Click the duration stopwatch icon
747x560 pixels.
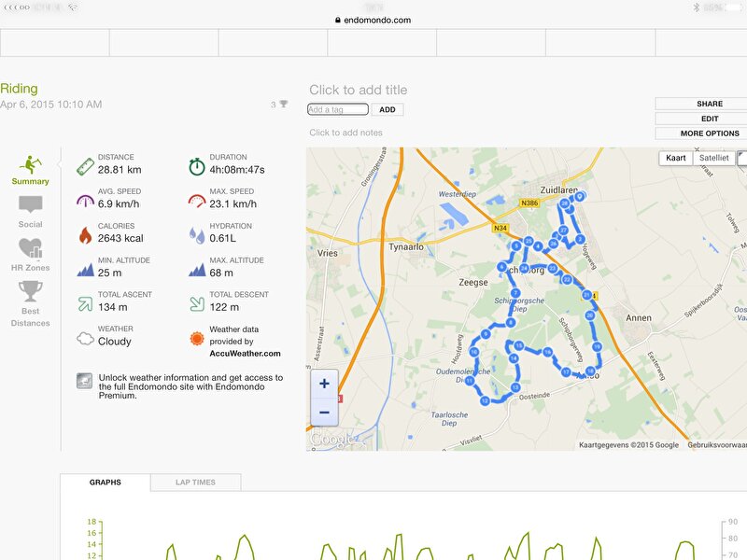(197, 167)
